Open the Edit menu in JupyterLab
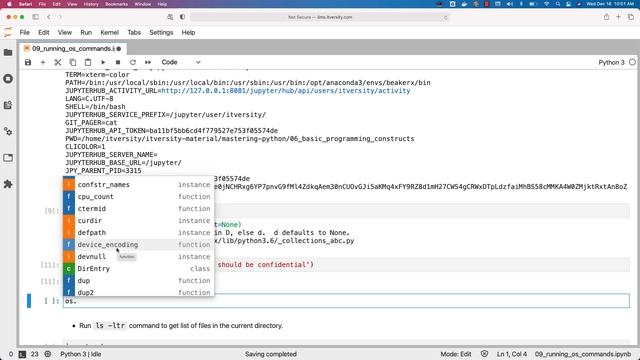This screenshot has height=360, width=640. (44, 33)
